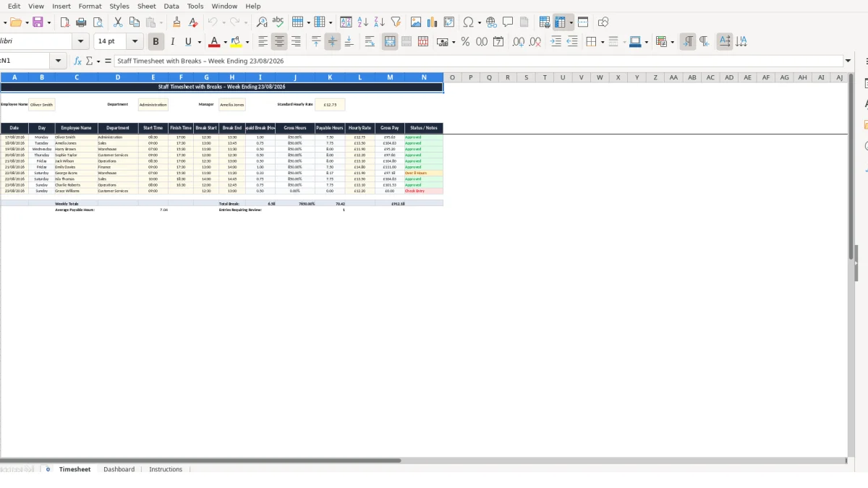Open the Format menu
868x488 pixels.
click(x=90, y=6)
